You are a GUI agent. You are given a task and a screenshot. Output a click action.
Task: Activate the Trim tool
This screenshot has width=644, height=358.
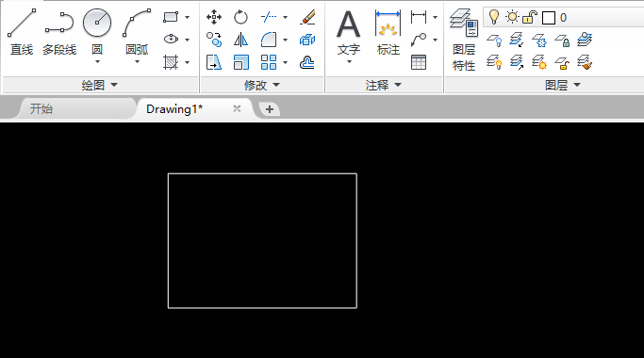[x=269, y=17]
